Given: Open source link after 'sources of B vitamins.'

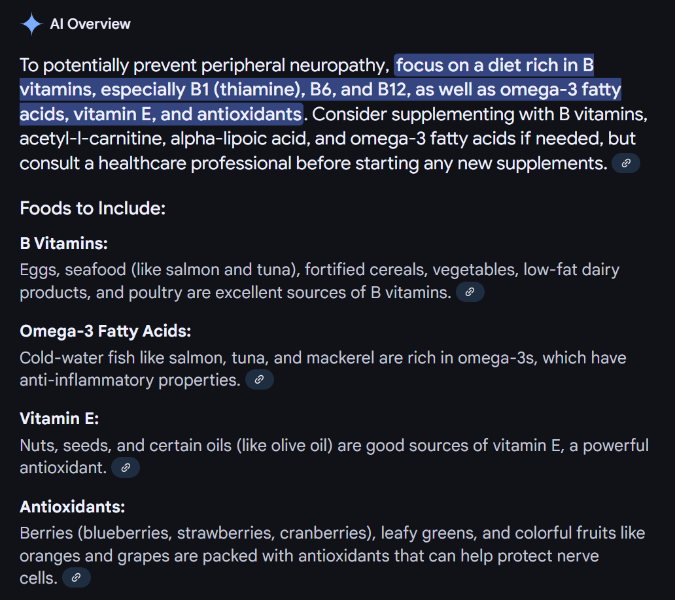Looking at the screenshot, I should click(470, 292).
